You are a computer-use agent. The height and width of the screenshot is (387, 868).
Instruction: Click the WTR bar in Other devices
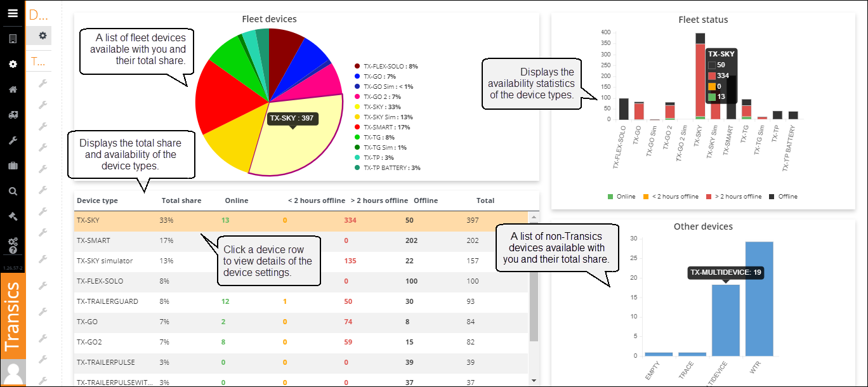[760, 299]
